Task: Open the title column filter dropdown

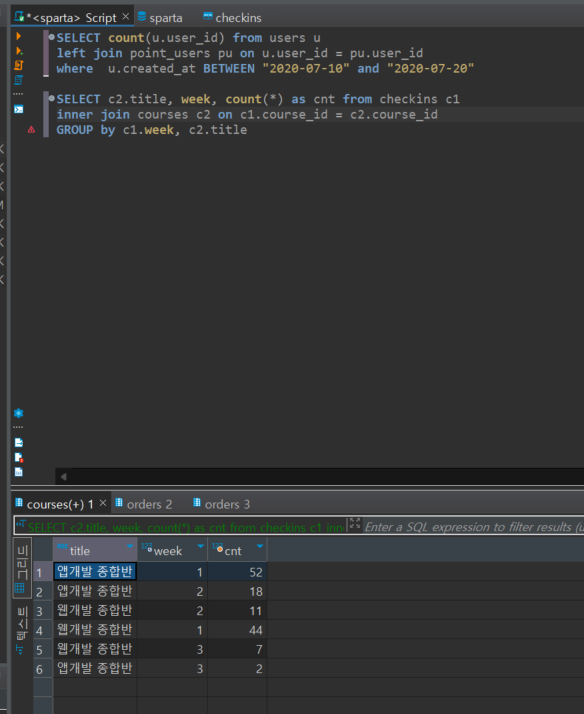Action: [x=130, y=546]
